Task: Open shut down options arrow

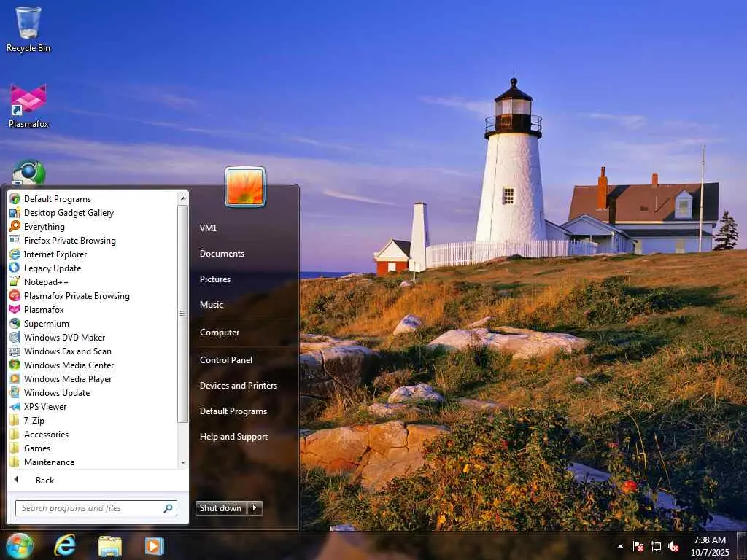Action: click(255, 508)
